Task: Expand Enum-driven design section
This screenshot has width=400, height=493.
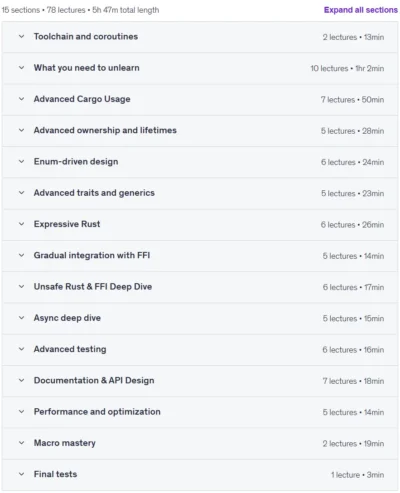Action: point(200,162)
